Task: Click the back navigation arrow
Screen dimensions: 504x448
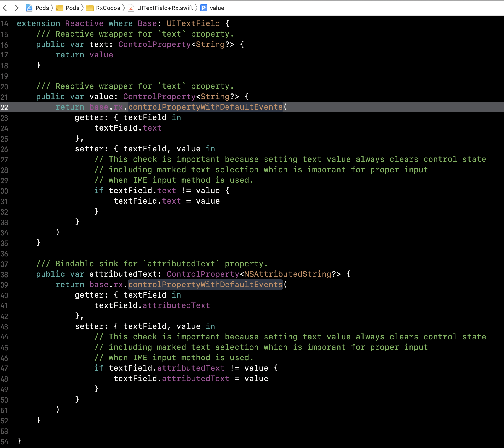Action: coord(5,8)
